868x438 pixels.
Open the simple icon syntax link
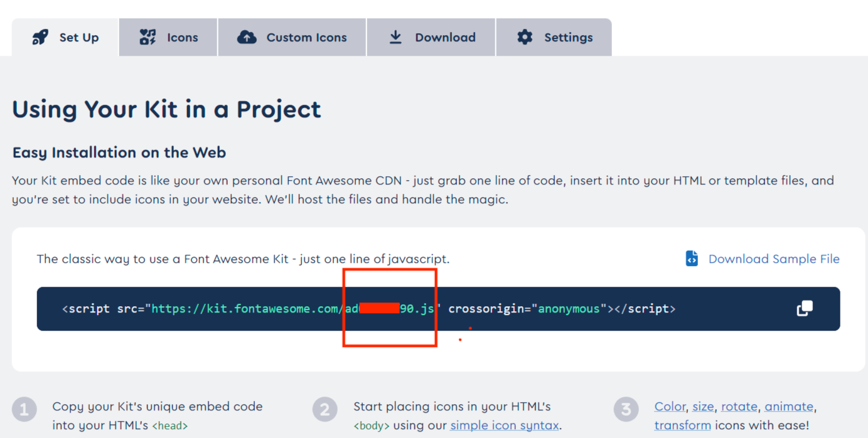click(505, 425)
